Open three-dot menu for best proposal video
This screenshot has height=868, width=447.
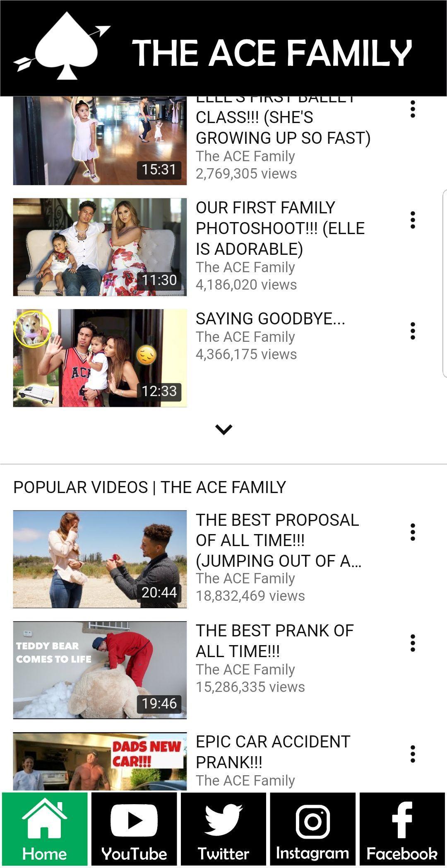[413, 532]
